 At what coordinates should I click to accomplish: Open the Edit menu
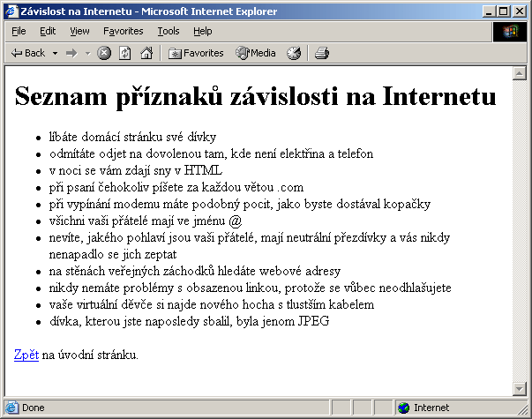click(48, 31)
